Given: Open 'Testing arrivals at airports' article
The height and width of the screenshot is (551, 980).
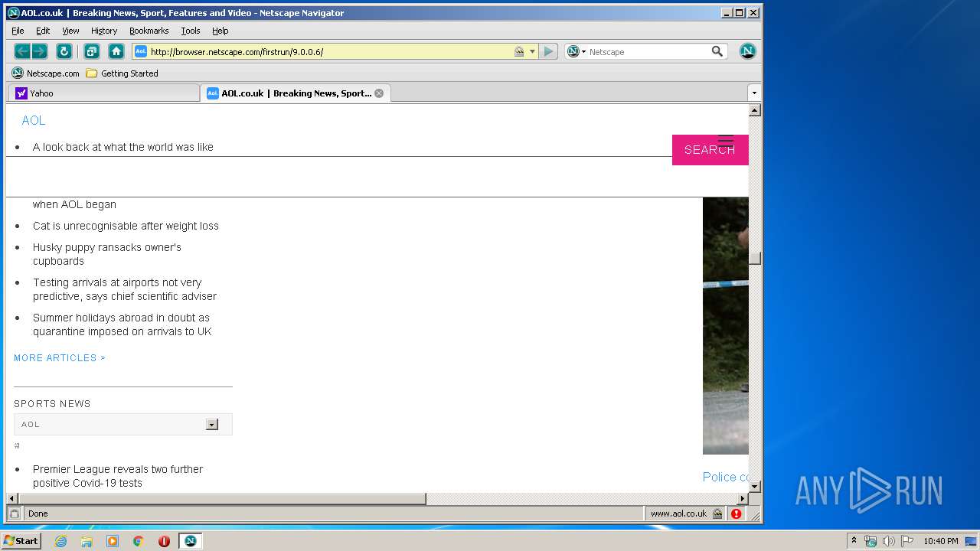Looking at the screenshot, I should click(x=125, y=289).
